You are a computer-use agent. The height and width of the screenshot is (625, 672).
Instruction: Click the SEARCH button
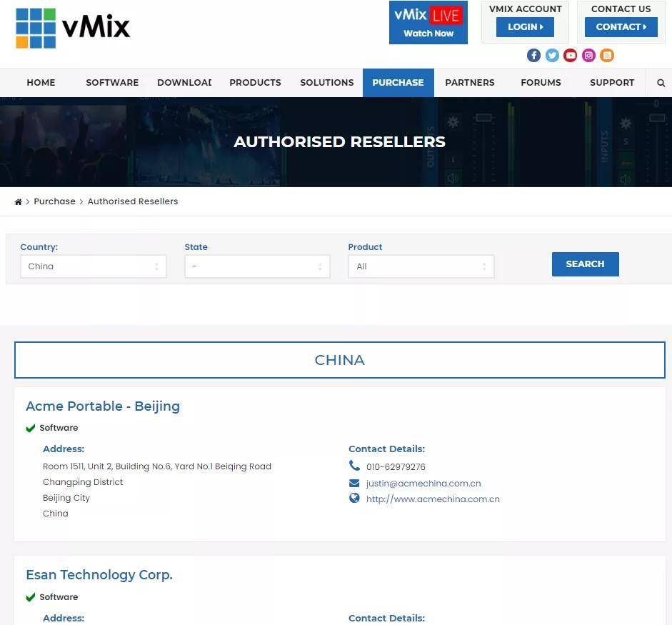click(586, 264)
